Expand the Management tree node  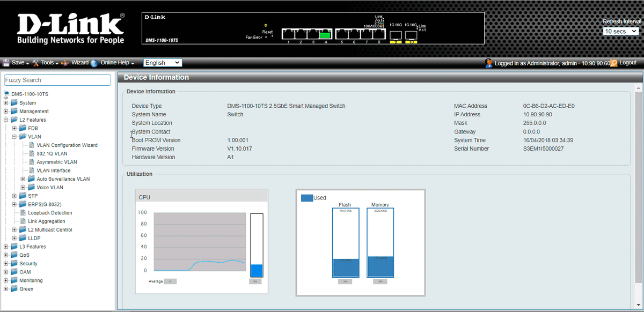(x=6, y=112)
